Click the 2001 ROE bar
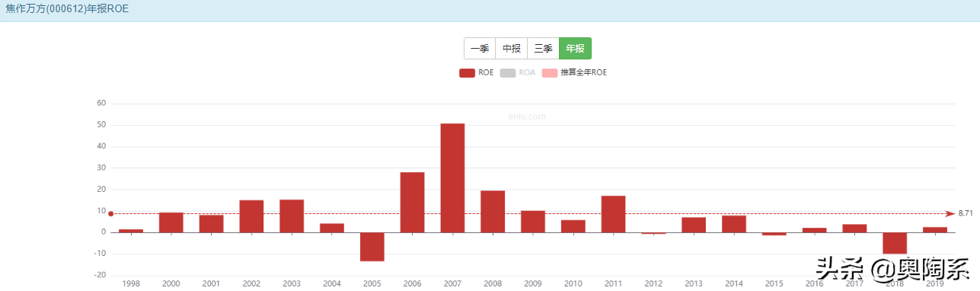The image size is (980, 291). tap(211, 223)
